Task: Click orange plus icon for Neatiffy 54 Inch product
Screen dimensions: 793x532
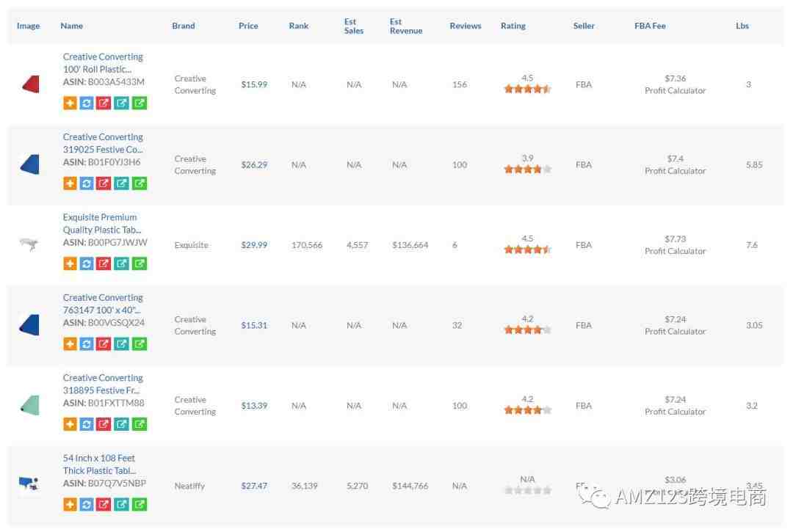Action: click(x=70, y=504)
